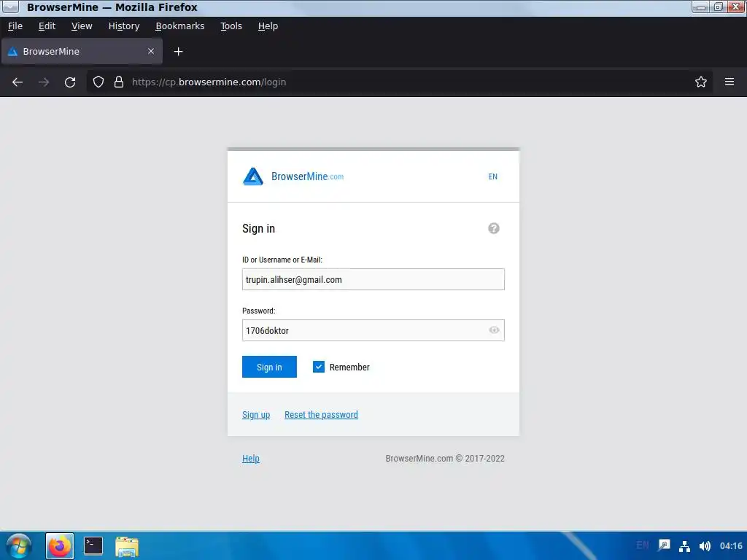Click the taskbar clock showing 04:16
The height and width of the screenshot is (560, 747).
point(731,545)
